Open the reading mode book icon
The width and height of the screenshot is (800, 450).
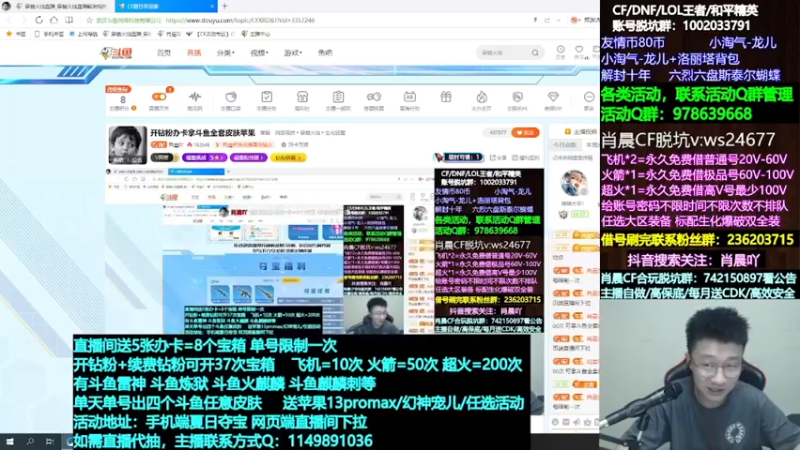(x=69, y=20)
